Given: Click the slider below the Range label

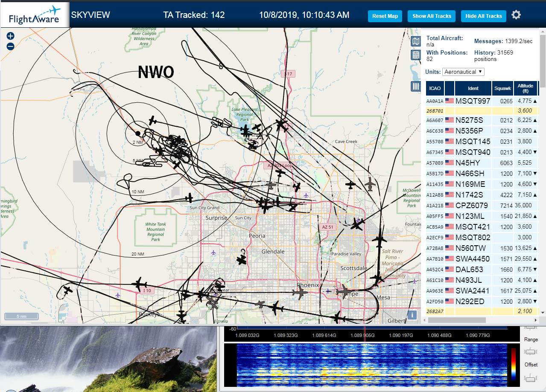Looking at the screenshot, I should 531,352.
